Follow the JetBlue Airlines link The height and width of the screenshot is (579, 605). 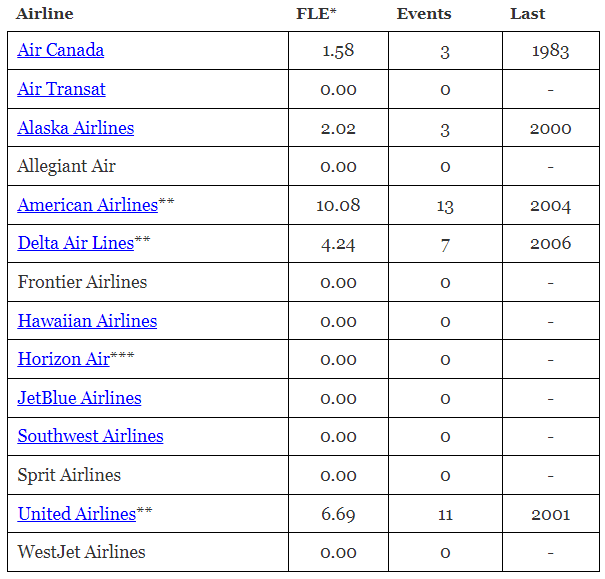tap(79, 398)
